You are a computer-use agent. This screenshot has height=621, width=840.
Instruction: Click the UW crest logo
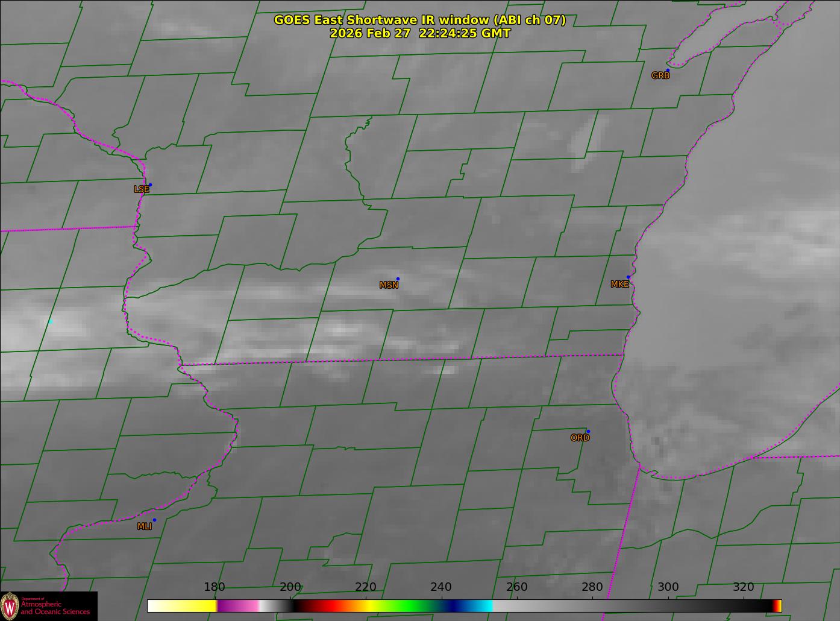[x=10, y=605]
